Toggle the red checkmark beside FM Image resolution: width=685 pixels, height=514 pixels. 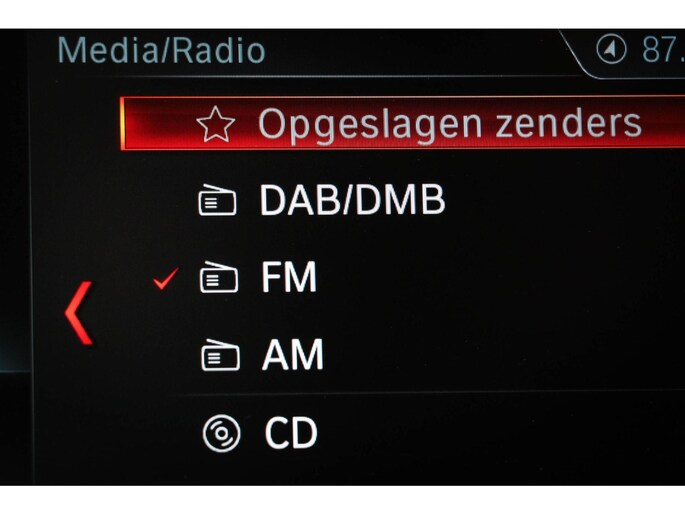(166, 279)
